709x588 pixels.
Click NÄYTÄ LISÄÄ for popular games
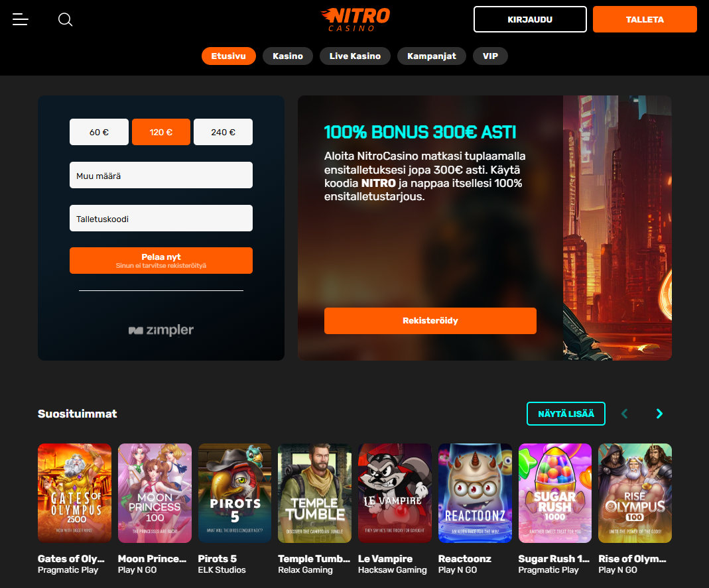pos(566,414)
